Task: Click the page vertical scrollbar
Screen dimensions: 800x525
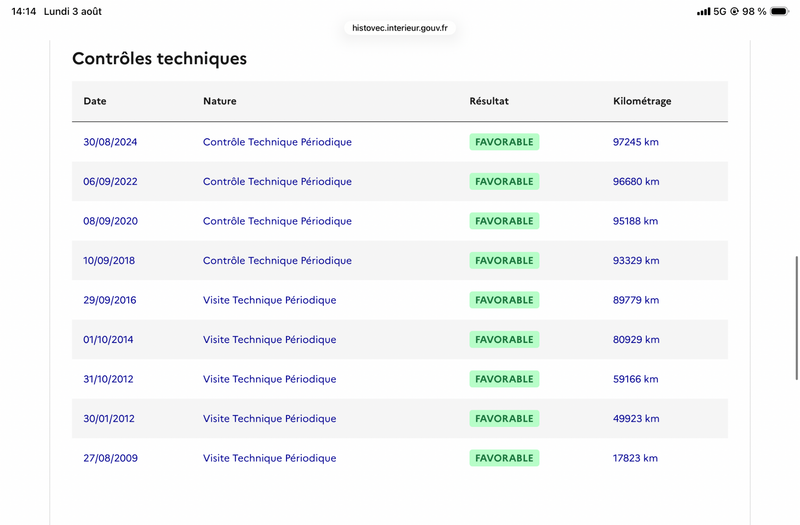Action: tap(796, 318)
